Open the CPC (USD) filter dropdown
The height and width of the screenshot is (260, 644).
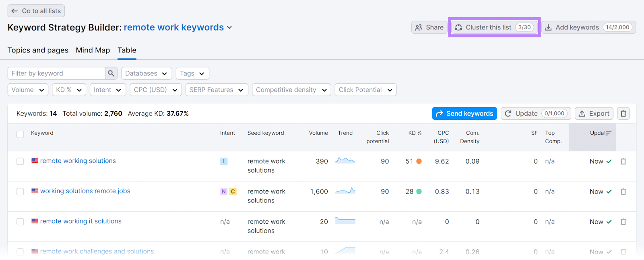pos(156,90)
